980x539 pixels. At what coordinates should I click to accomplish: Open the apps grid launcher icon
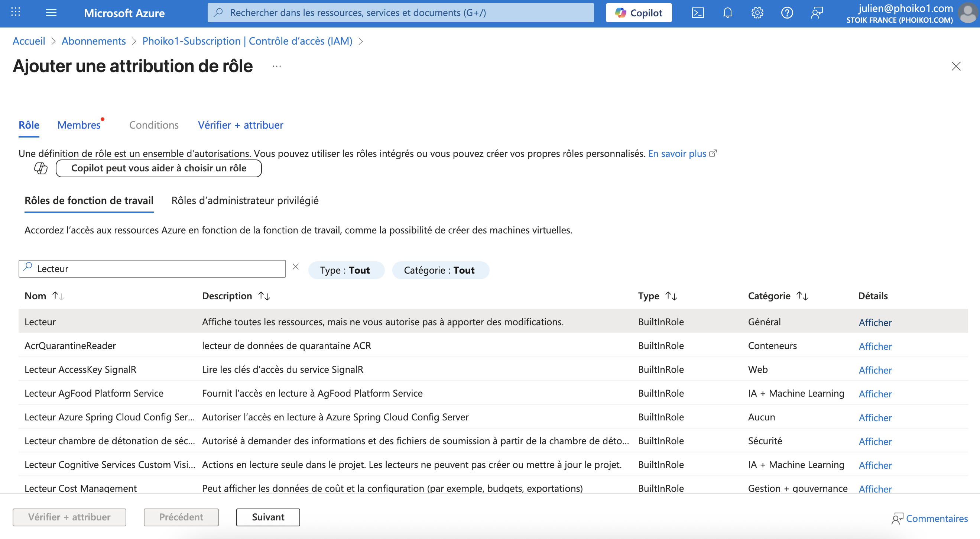(16, 12)
